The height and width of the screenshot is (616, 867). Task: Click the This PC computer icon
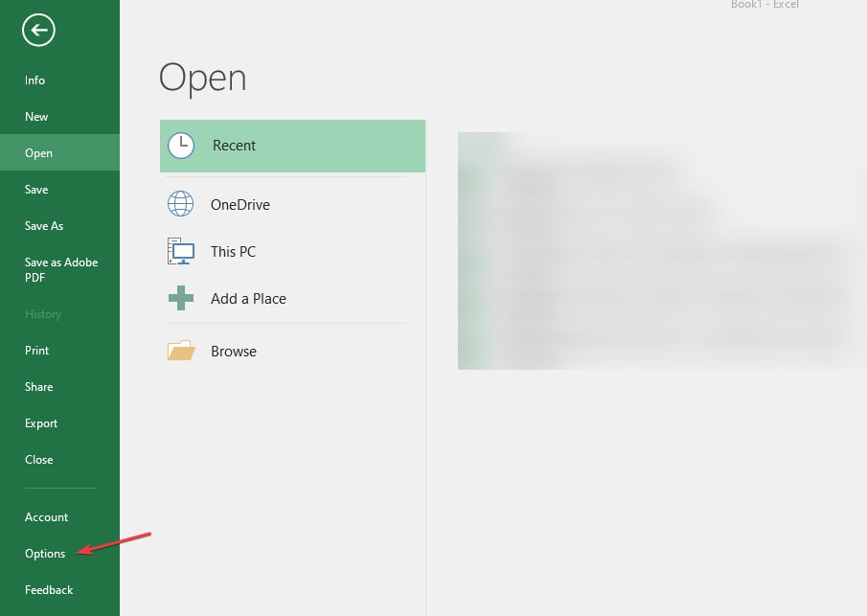point(181,251)
